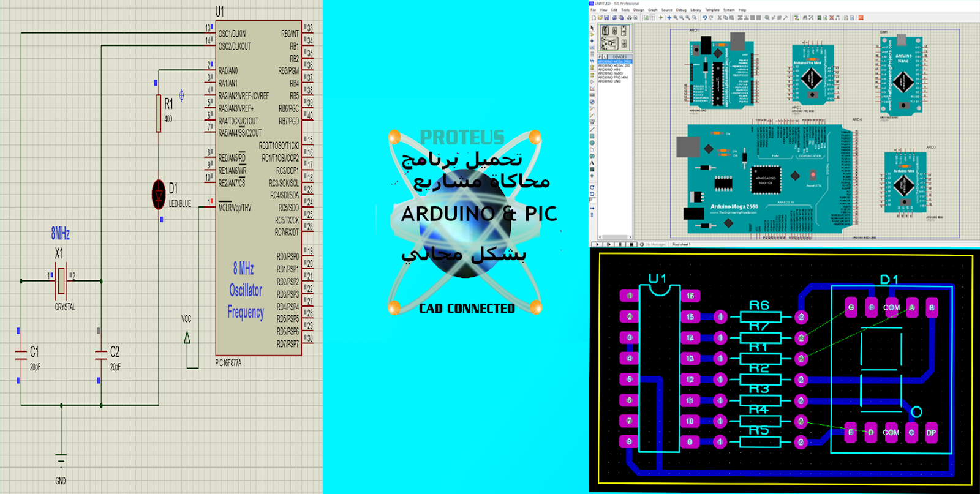980x494 pixels.
Task: Start simulation with the Play button
Action: 597,244
